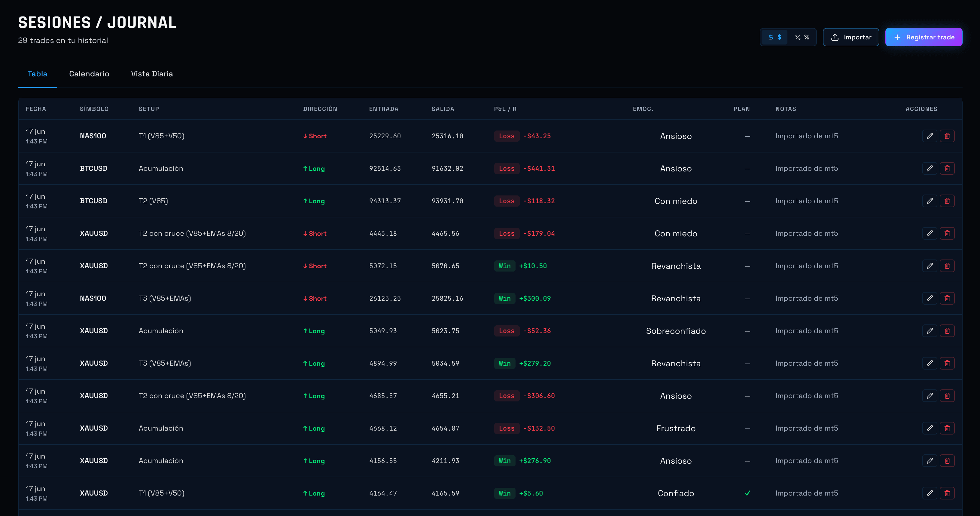
Task: Delete the XAUUSD trade with -$132.50 loss
Action: click(947, 428)
